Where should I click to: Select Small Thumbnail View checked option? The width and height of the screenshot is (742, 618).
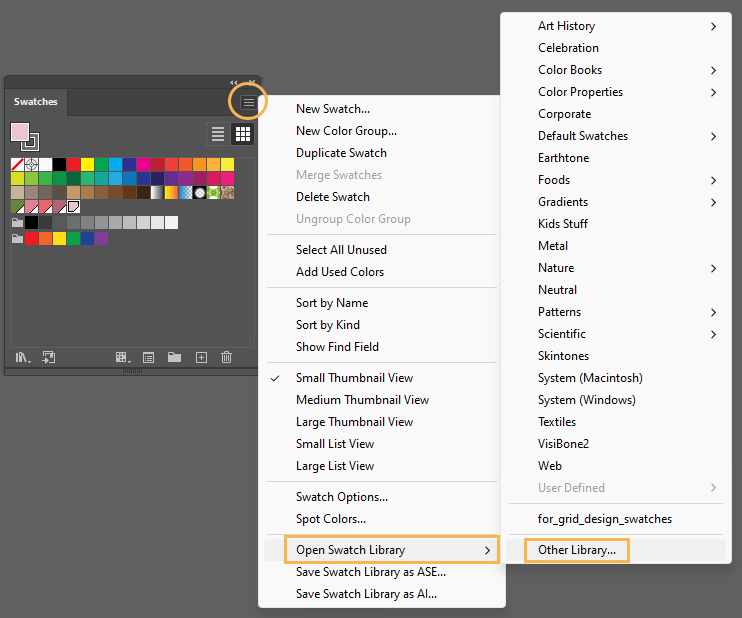click(354, 378)
